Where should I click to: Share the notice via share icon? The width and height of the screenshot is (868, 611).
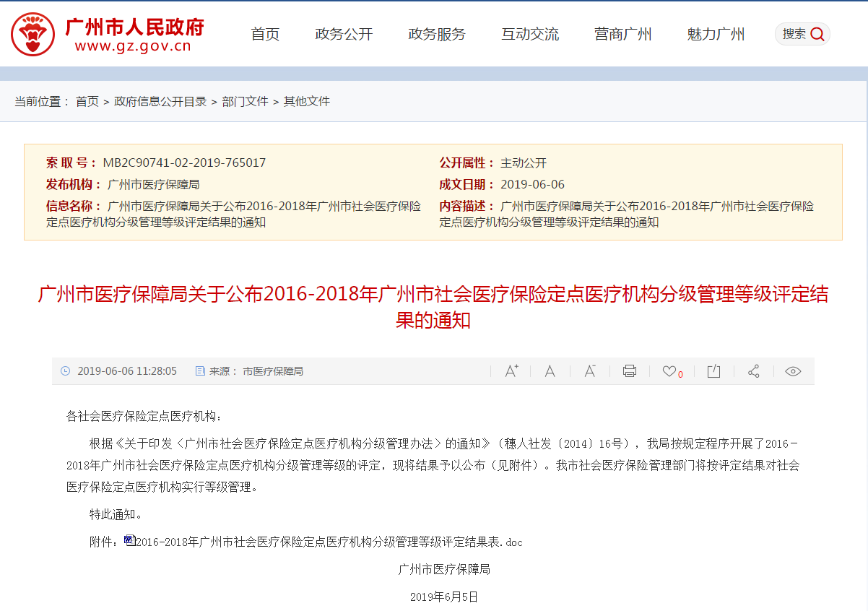(753, 371)
